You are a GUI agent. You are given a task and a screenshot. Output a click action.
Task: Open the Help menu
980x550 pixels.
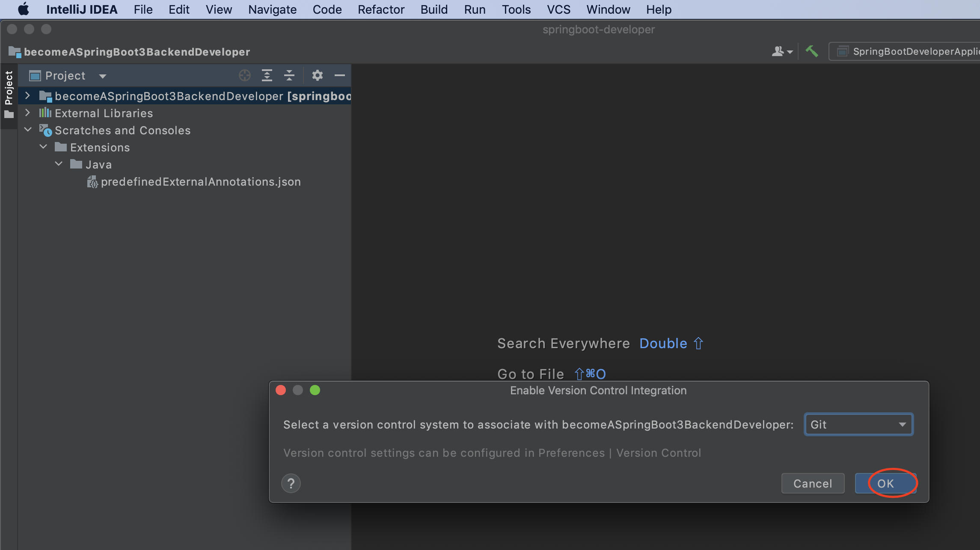pyautogui.click(x=659, y=9)
